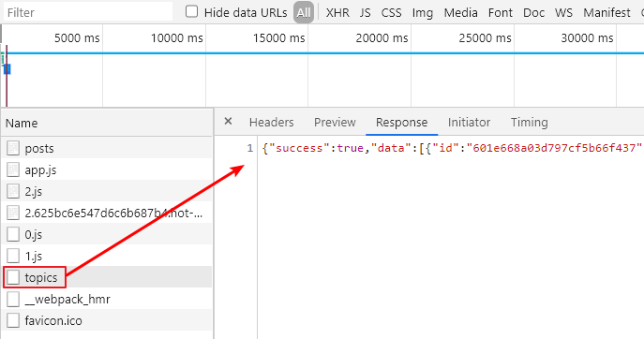This screenshot has height=339, width=644.
Task: Select the posts request row
Action: (x=107, y=148)
